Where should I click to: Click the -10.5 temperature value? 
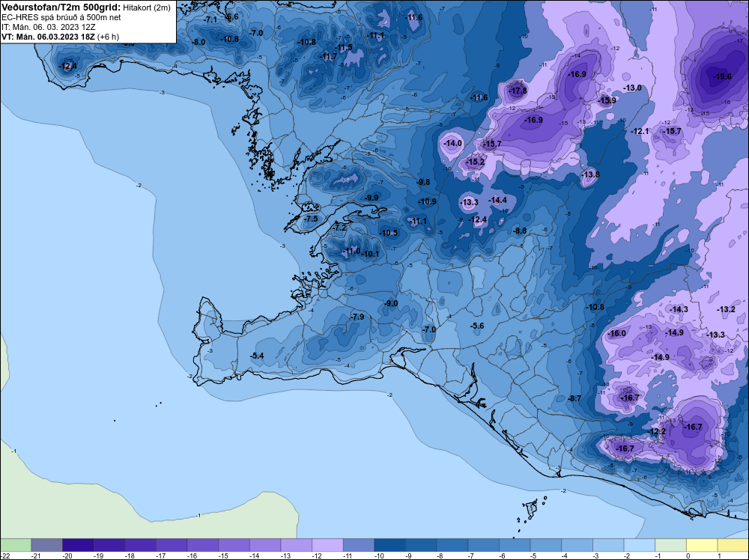coord(388,234)
